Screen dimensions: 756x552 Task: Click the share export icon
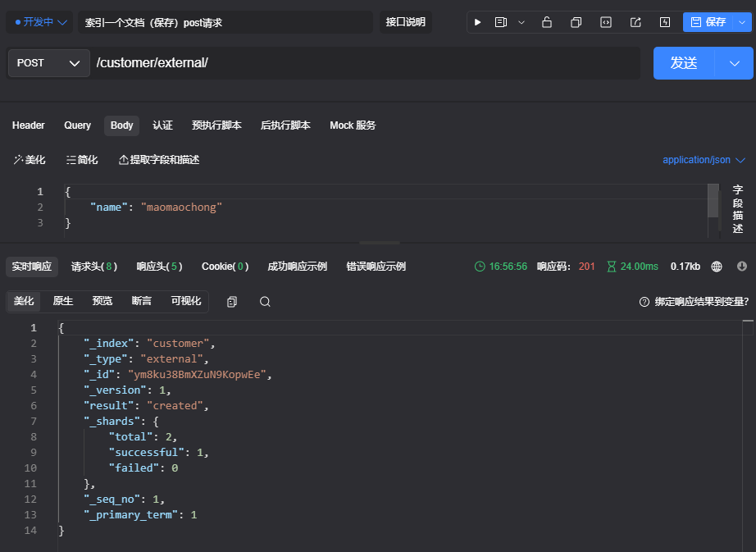point(635,22)
